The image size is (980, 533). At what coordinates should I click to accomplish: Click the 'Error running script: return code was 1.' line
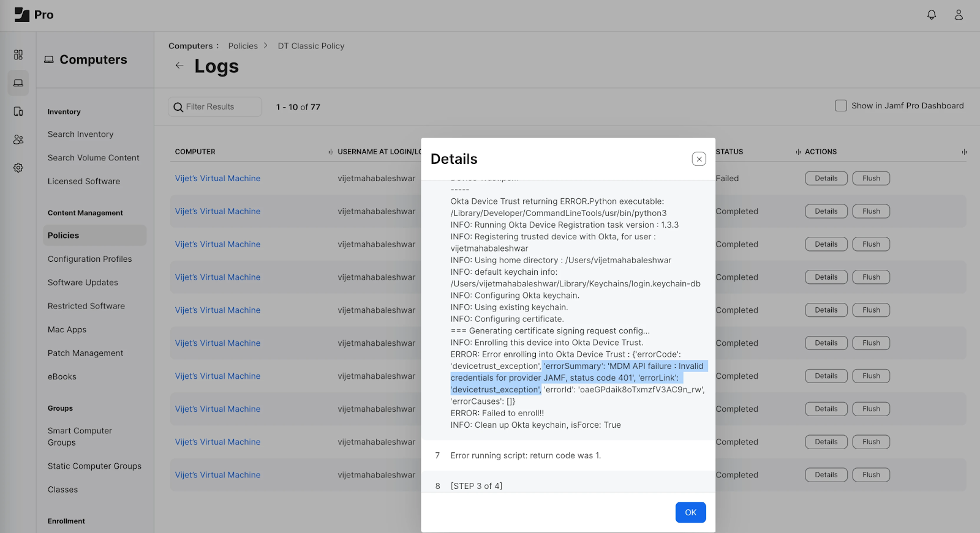(526, 456)
